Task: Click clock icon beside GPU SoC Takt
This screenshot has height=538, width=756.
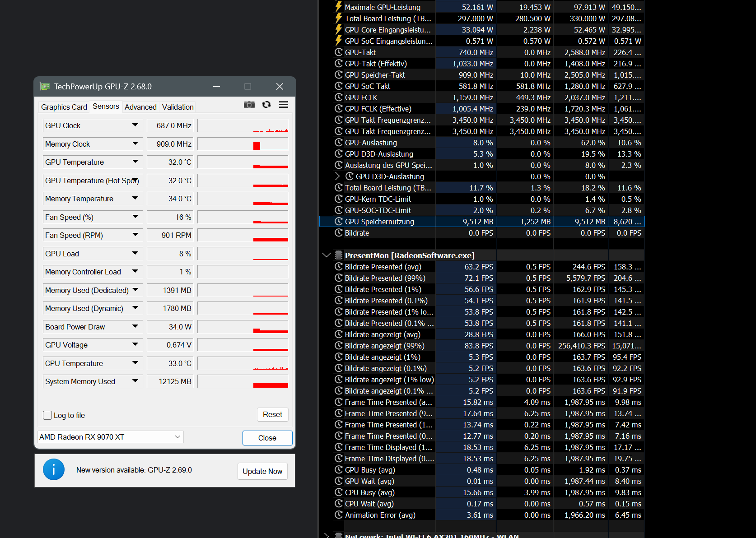Action: pos(339,86)
